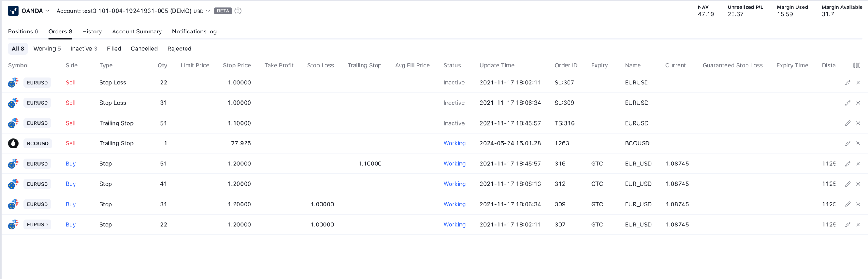The width and height of the screenshot is (868, 279).
Task: Open the help question mark icon
Action: [238, 11]
